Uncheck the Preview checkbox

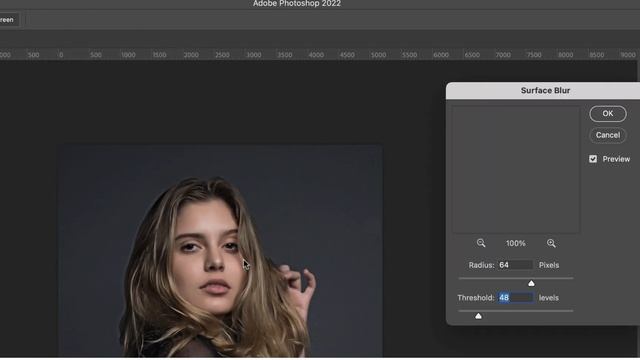point(593,159)
